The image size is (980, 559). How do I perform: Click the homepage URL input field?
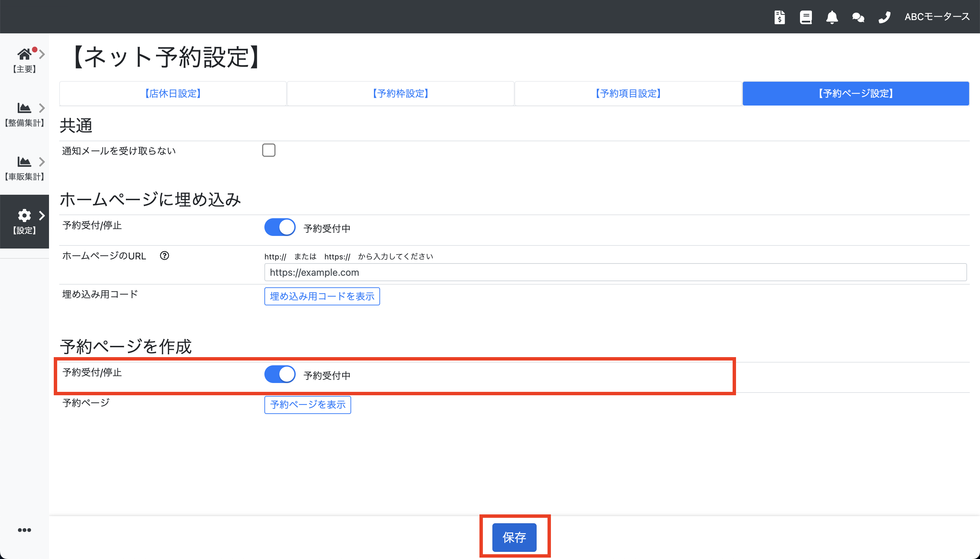616,272
